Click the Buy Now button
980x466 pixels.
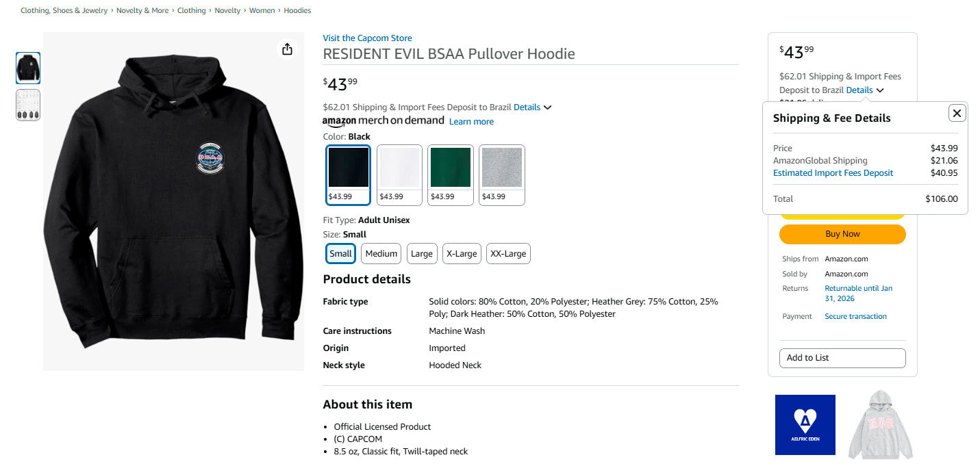(x=842, y=234)
